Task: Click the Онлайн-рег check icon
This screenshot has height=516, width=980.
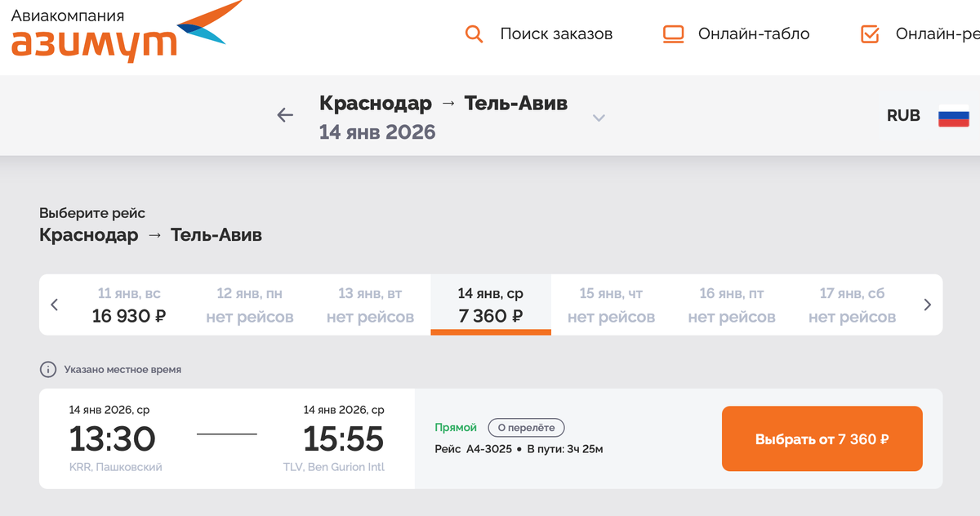Action: coord(869,33)
